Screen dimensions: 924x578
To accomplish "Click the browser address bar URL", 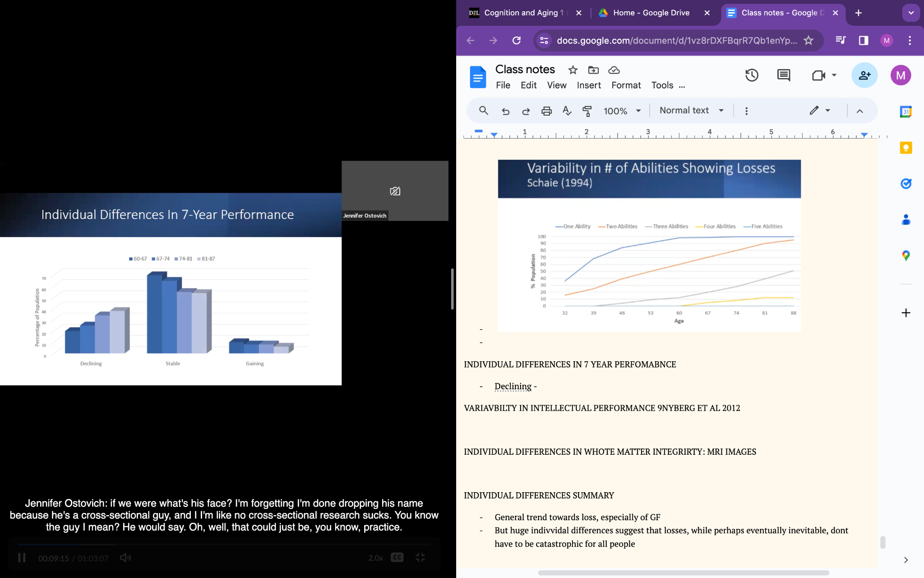I will coord(676,41).
